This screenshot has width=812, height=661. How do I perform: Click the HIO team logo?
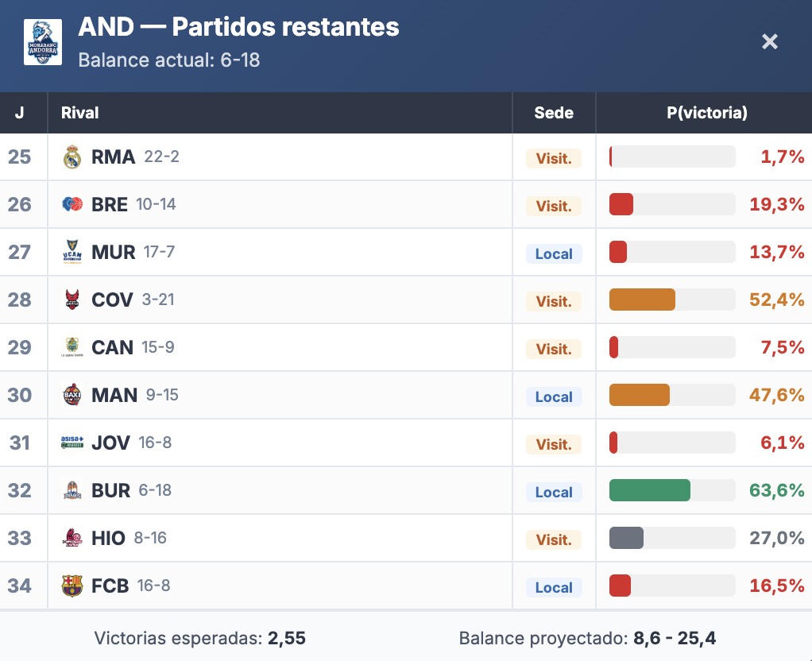(x=72, y=539)
